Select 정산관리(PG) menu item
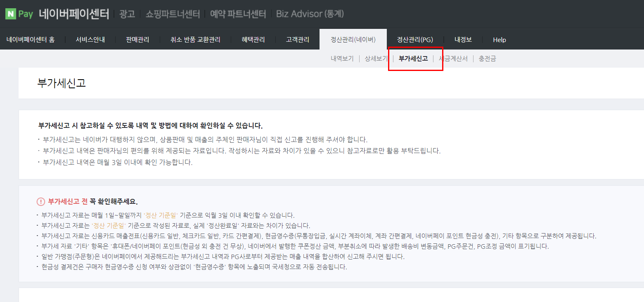The width and height of the screenshot is (644, 302). [x=415, y=40]
